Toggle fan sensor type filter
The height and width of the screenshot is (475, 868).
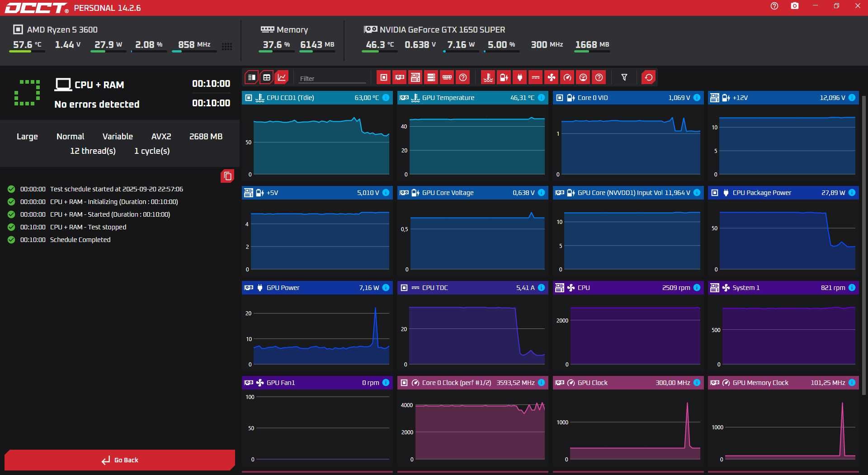(552, 77)
